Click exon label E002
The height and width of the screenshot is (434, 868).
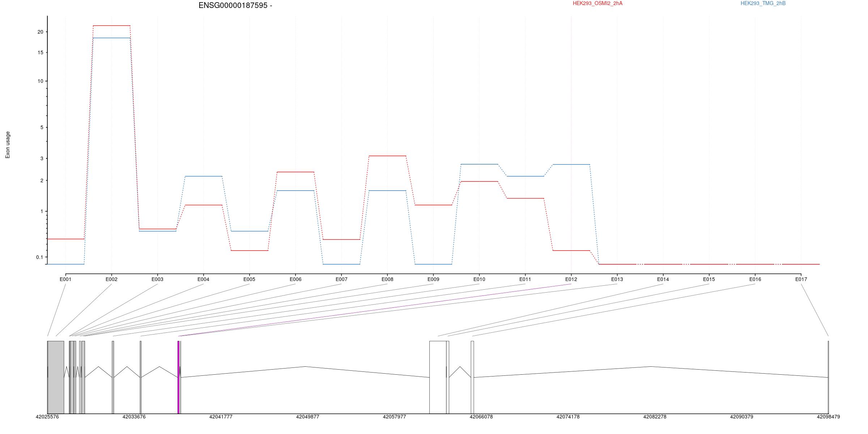111,279
